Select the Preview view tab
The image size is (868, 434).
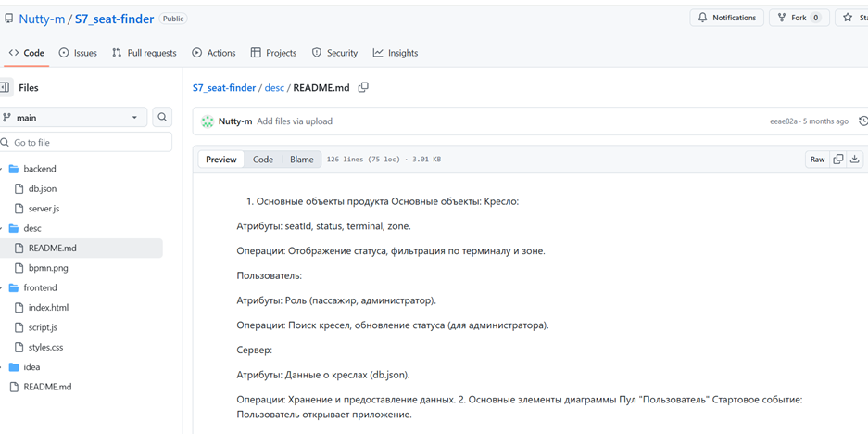[220, 160]
